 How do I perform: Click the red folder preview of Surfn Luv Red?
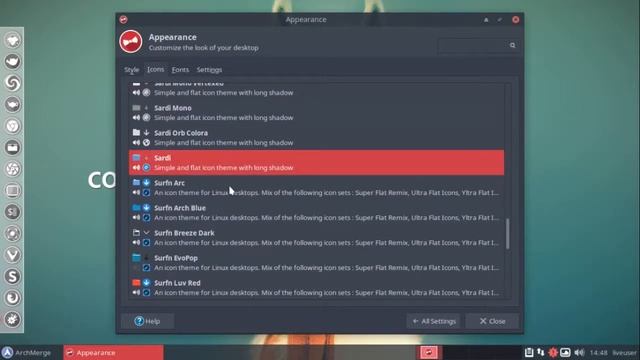tap(136, 282)
